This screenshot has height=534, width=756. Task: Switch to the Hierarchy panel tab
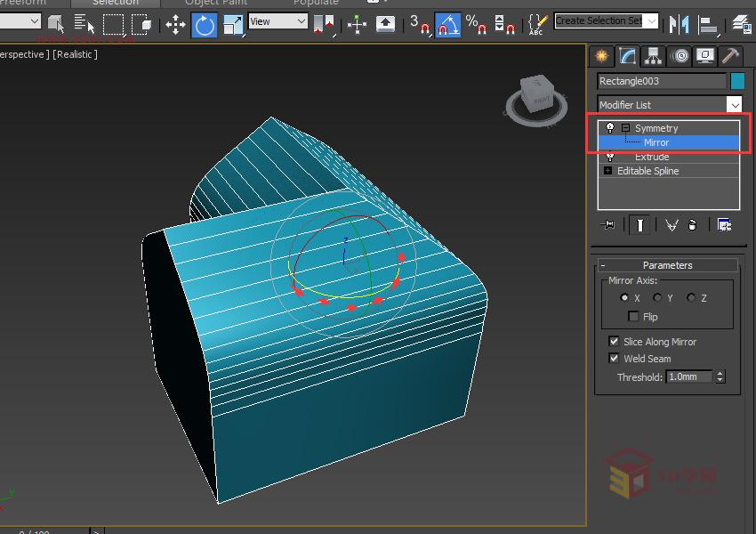(654, 56)
